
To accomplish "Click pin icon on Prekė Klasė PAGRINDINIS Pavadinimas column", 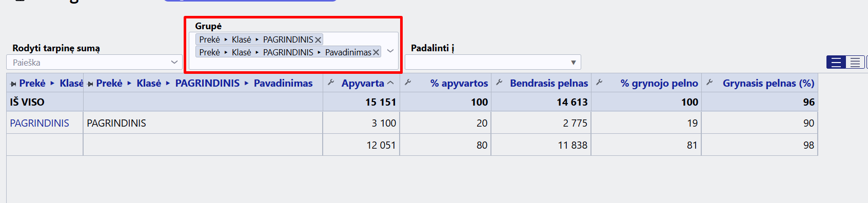I will point(90,84).
